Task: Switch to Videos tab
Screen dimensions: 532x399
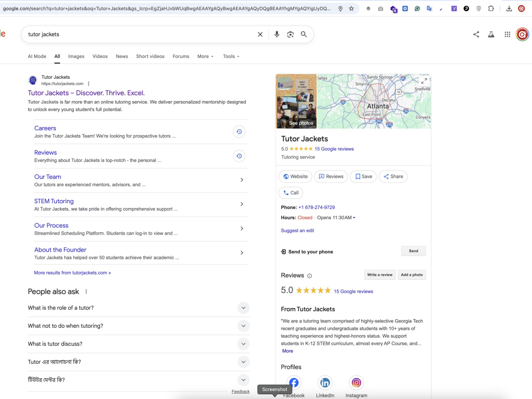Action: 100,56
